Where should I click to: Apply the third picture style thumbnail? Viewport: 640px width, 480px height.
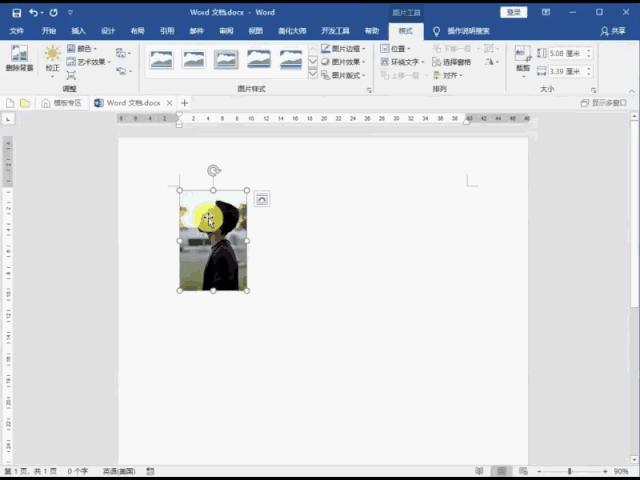point(226,60)
